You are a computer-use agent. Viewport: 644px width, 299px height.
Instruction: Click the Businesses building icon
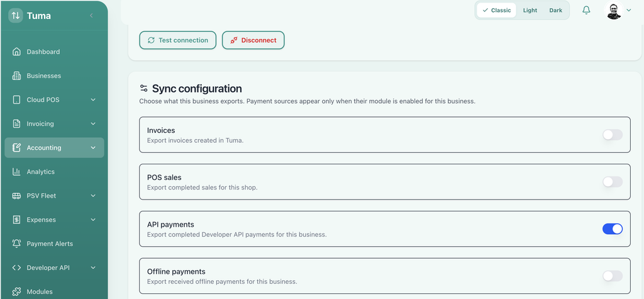point(16,76)
